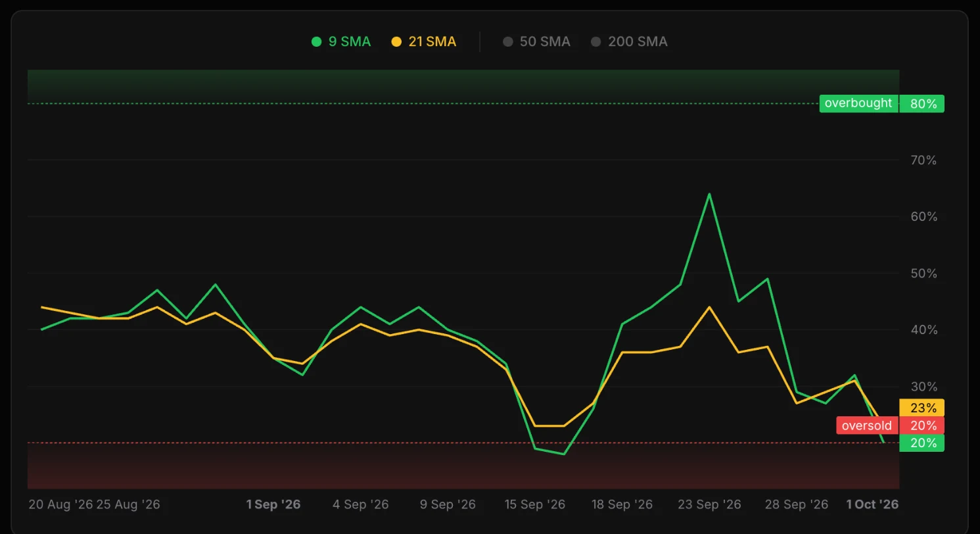Select the 18 Sep '26 date label

click(622, 504)
